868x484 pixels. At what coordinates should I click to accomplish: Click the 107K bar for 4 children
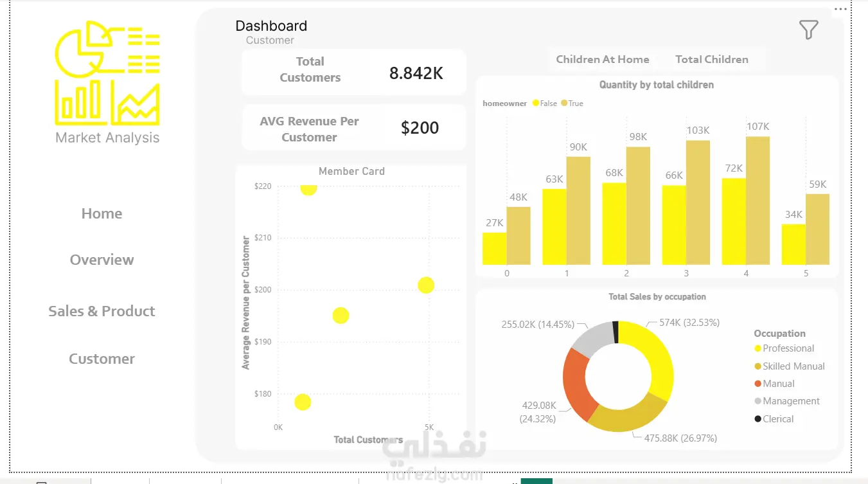click(x=757, y=201)
